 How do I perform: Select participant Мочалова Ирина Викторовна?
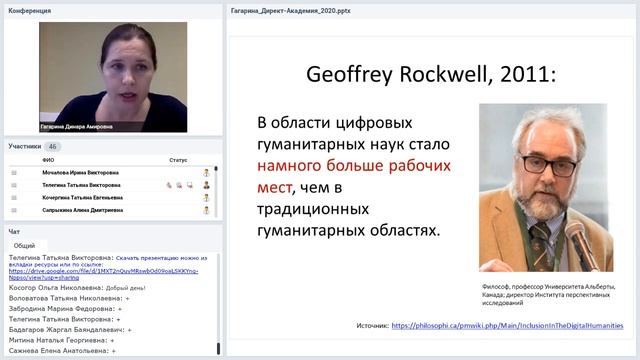pos(80,173)
